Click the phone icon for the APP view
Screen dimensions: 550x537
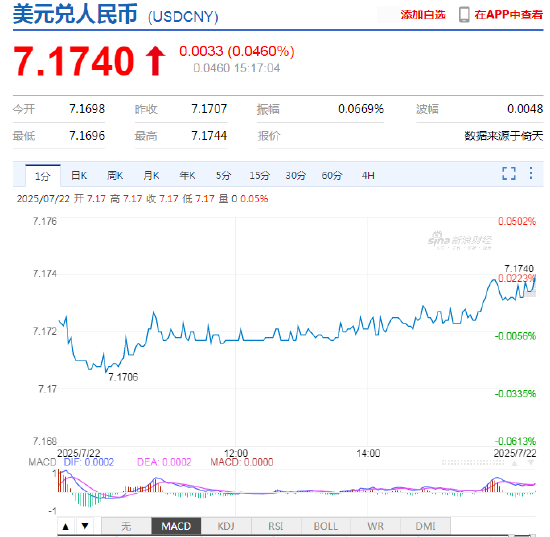click(x=464, y=15)
